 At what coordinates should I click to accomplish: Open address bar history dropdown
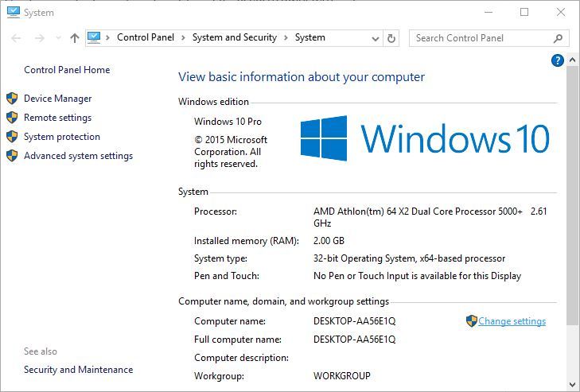coord(375,38)
